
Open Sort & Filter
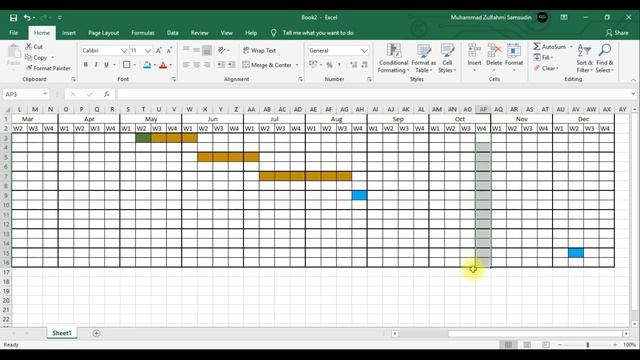(584, 58)
